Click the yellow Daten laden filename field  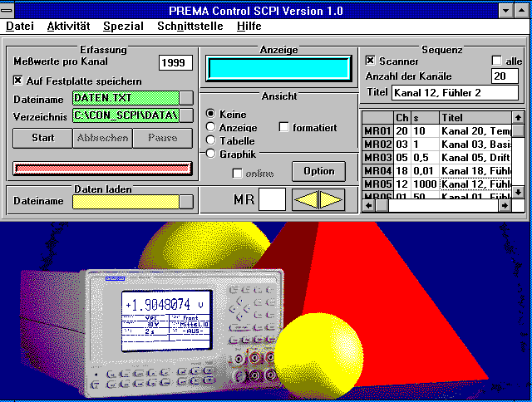[x=126, y=202]
